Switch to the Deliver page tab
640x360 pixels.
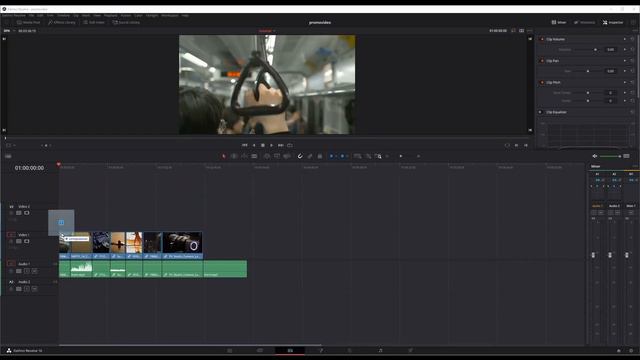[x=411, y=351]
